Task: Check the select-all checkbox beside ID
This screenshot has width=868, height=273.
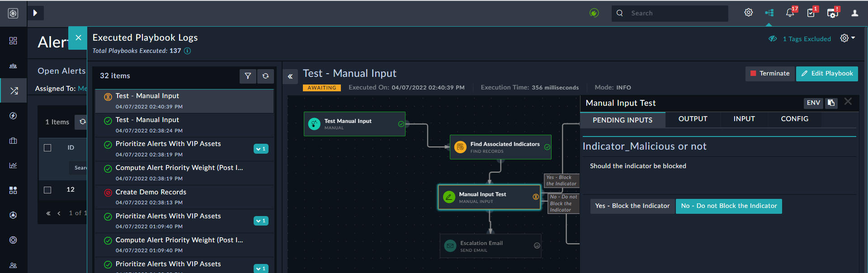Action: pyautogui.click(x=47, y=148)
